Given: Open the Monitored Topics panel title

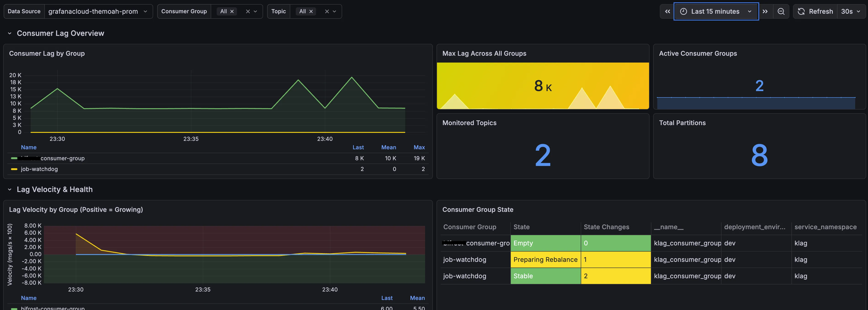Looking at the screenshot, I should [469, 123].
